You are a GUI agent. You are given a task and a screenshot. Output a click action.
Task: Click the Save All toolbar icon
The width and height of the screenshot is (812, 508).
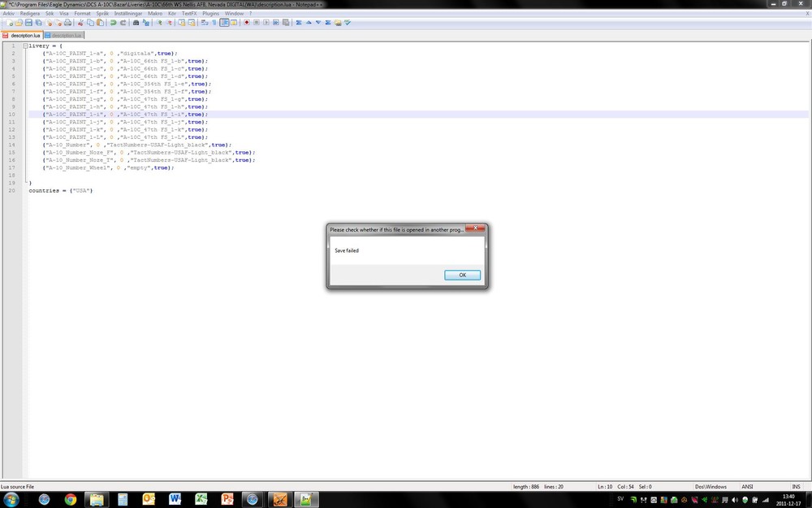[38, 23]
